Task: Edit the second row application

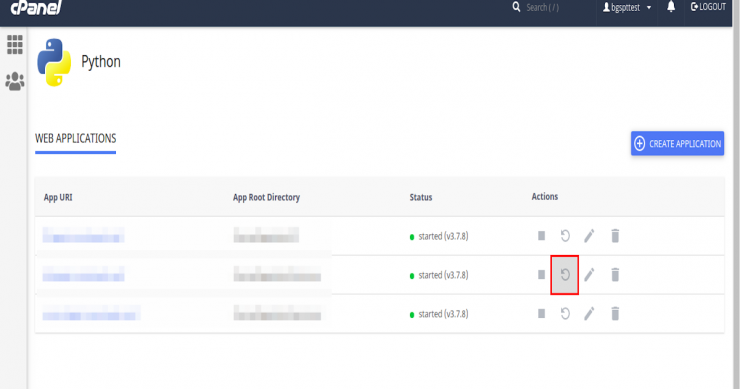Action: pos(589,275)
